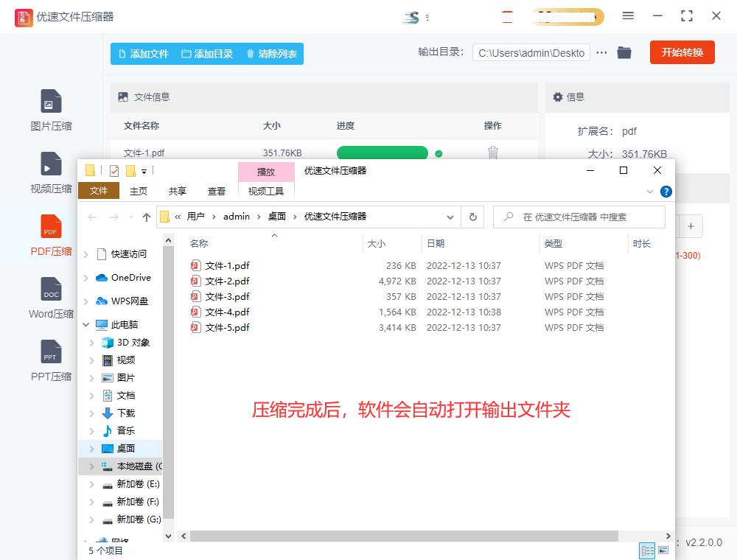
Task: Click the three-dot browse output path button
Action: pos(601,52)
